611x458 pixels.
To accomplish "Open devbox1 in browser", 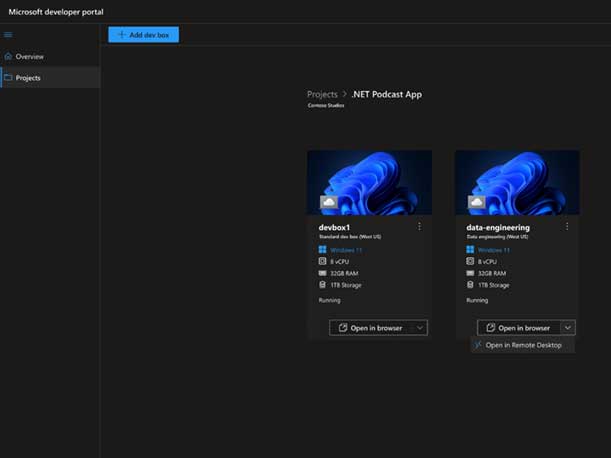I will (369, 327).
